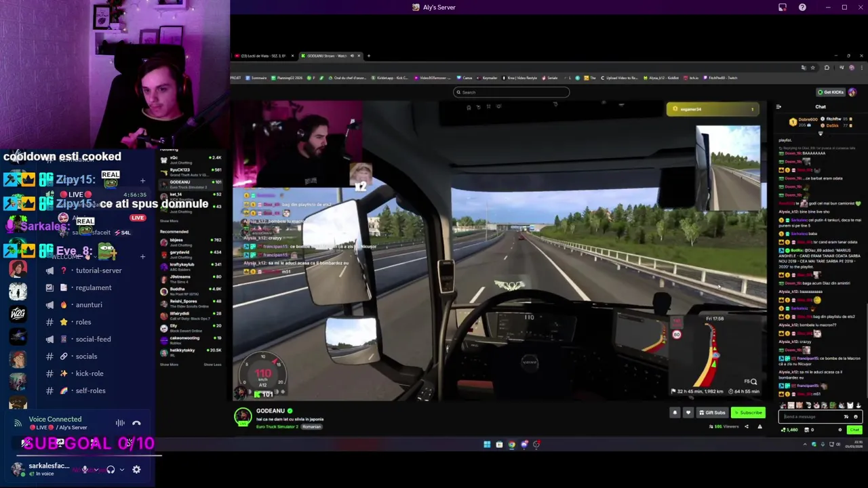Click Show Less under Recommended

212,365
